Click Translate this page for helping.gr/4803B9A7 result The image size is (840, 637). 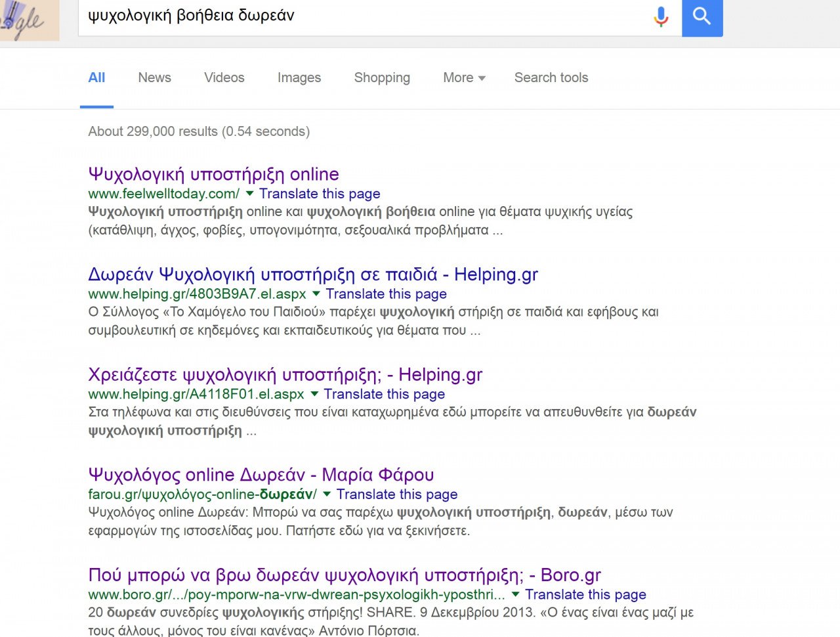(386, 294)
